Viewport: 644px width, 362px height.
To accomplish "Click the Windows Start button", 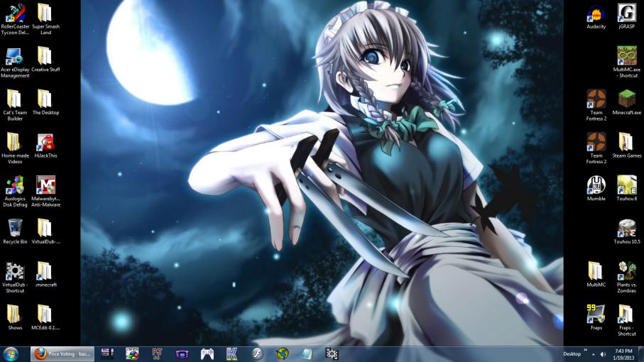I will click(11, 353).
